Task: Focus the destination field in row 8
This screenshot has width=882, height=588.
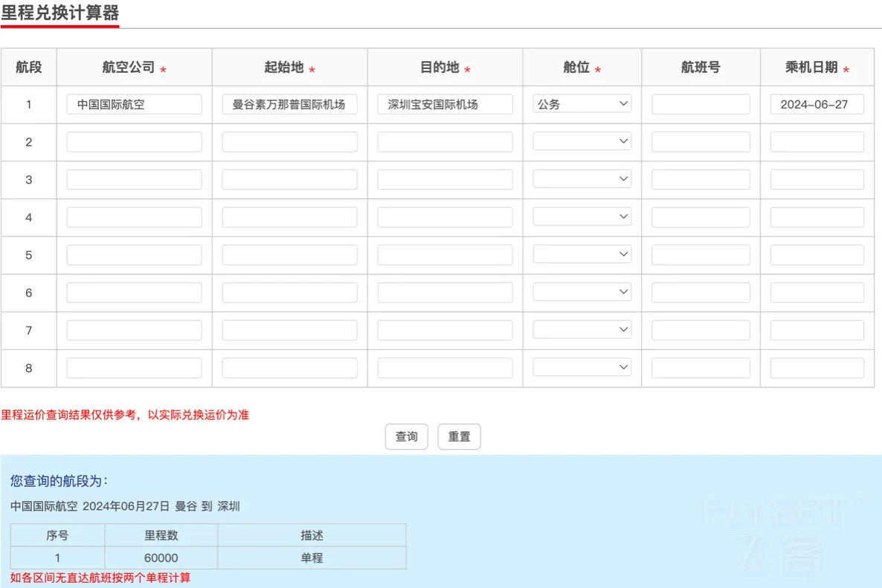Action: click(445, 368)
